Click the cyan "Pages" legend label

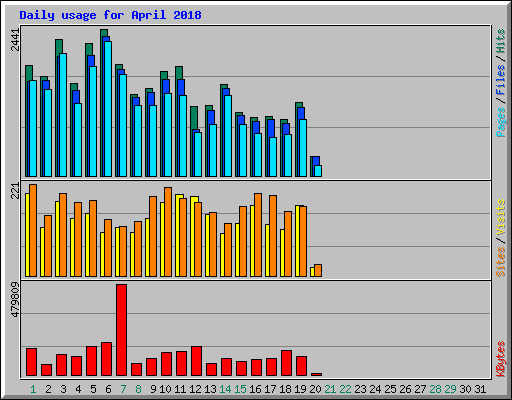coord(501,122)
